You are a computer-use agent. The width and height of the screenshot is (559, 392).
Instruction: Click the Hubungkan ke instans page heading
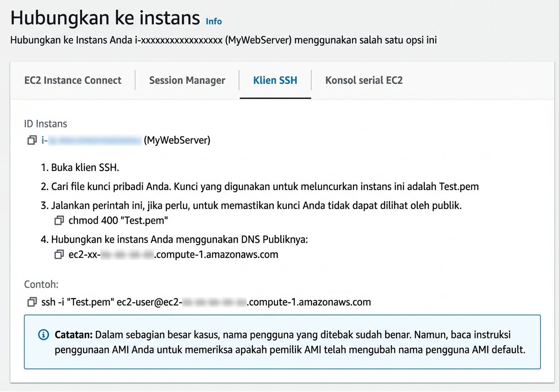coord(104,18)
